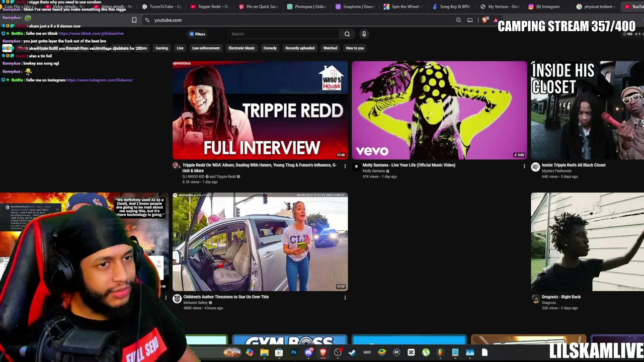
Task: Open the Instagram link in chat
Action: 100,80
